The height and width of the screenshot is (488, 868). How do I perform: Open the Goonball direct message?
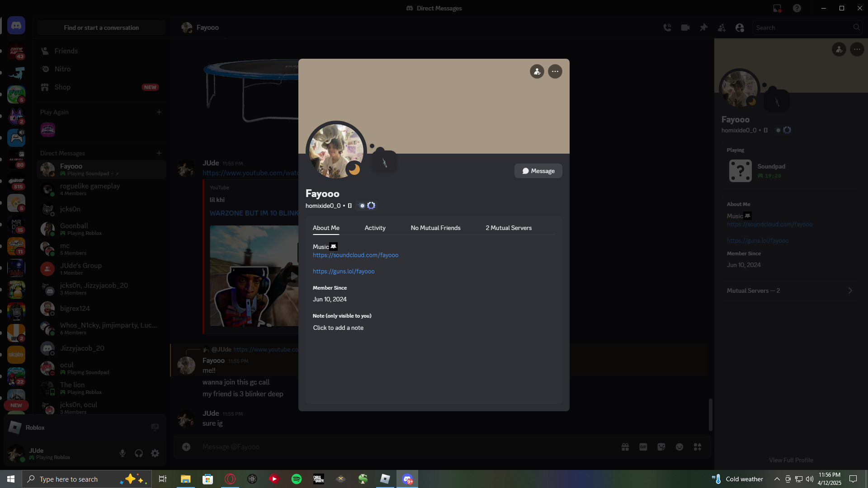[x=101, y=229]
